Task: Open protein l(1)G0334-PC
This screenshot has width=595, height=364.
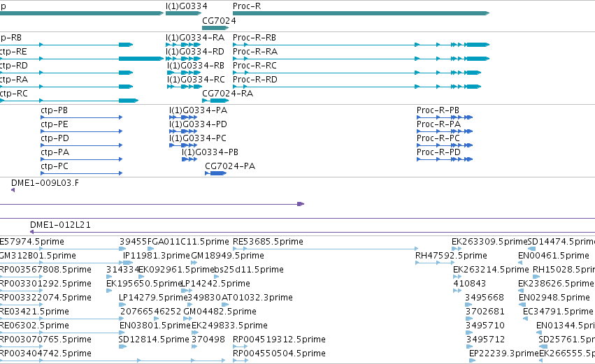Action: [198, 138]
